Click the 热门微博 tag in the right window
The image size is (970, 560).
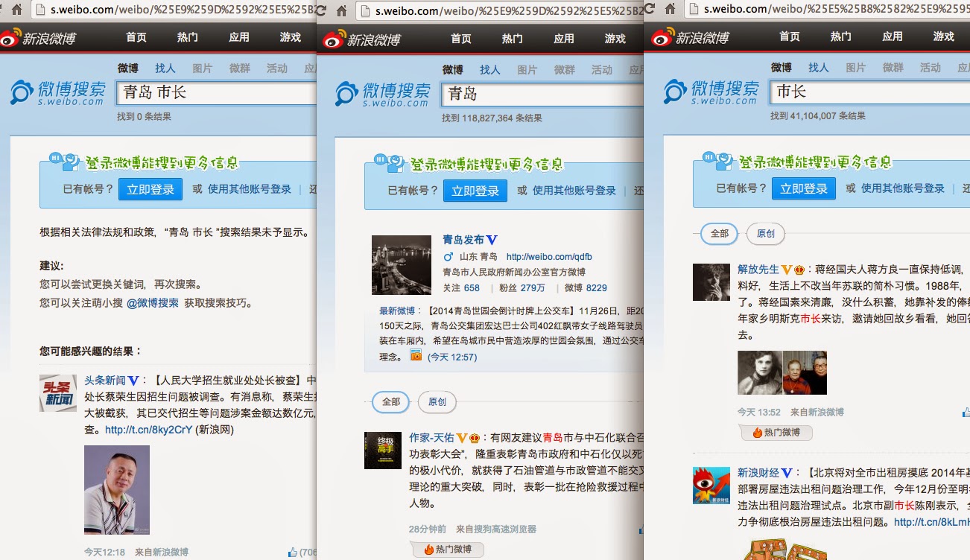coord(776,433)
